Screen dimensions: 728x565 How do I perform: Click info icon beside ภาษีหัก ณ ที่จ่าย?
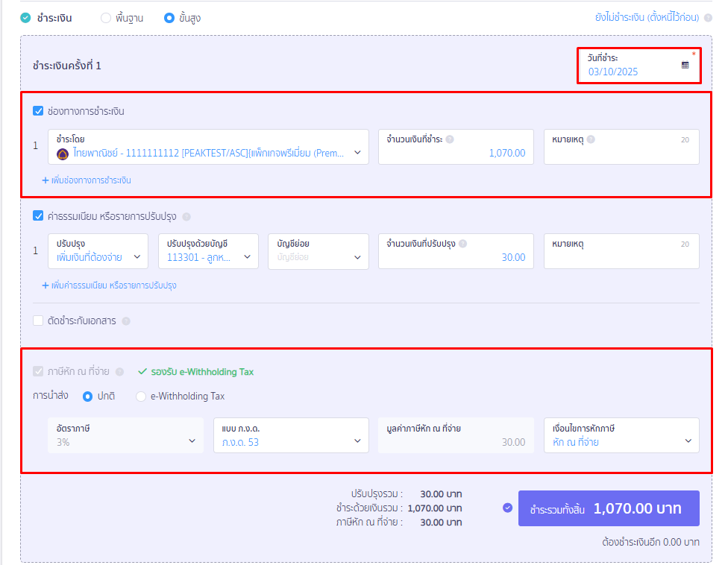120,372
